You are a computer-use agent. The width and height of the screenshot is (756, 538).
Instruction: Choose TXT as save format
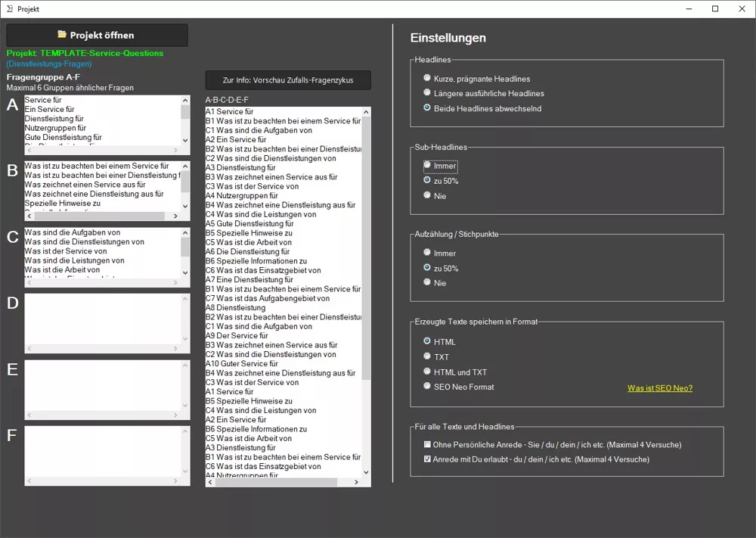click(x=436, y=356)
